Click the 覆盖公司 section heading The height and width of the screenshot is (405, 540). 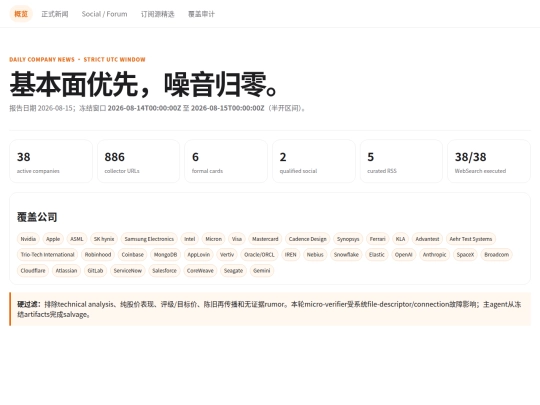click(x=37, y=217)
